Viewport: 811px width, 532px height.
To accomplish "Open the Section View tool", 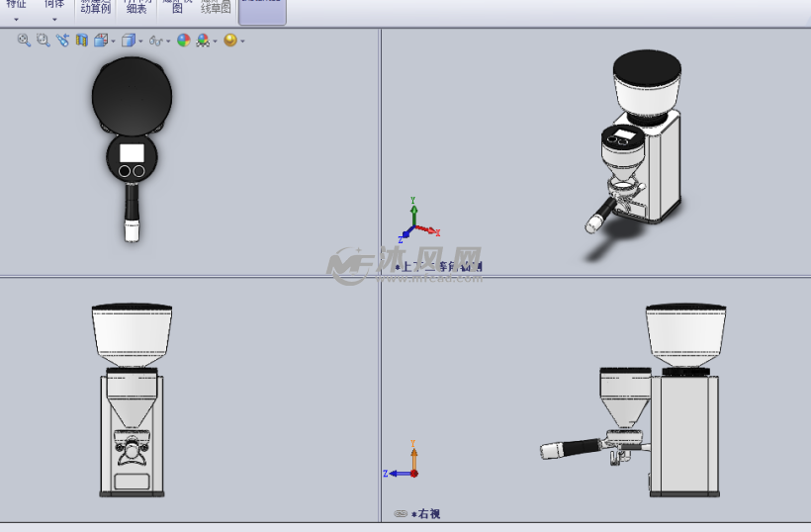I will (x=81, y=41).
